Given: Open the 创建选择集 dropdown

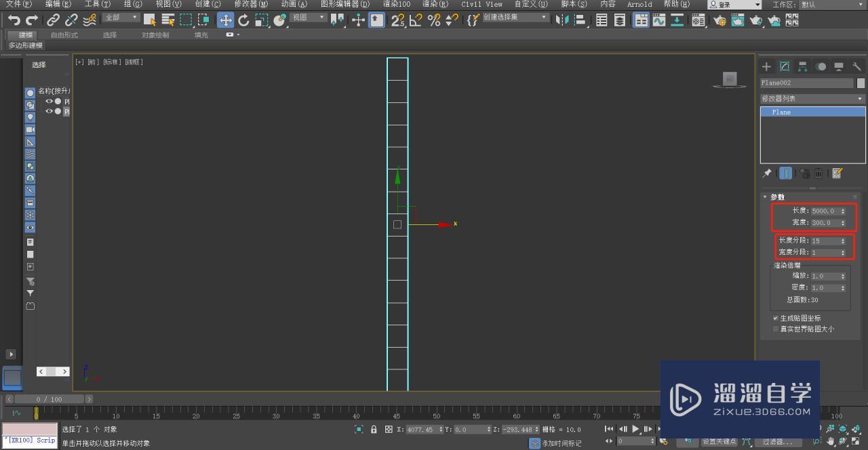Looking at the screenshot, I should tap(515, 18).
